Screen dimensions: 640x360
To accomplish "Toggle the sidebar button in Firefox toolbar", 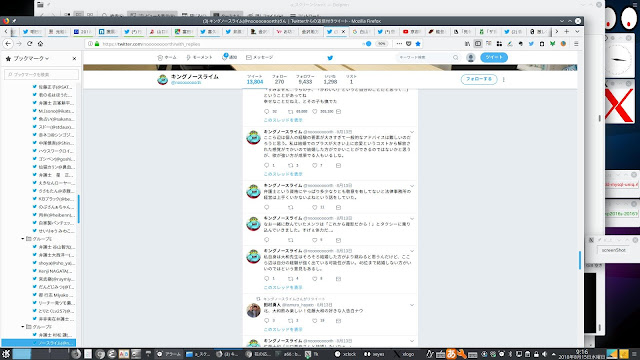I will point(478,44).
